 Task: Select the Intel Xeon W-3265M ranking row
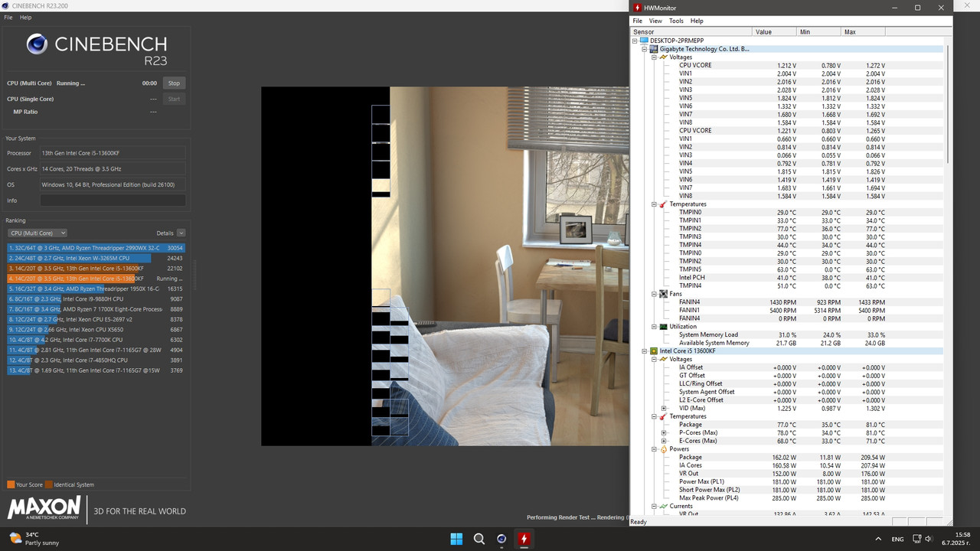96,258
